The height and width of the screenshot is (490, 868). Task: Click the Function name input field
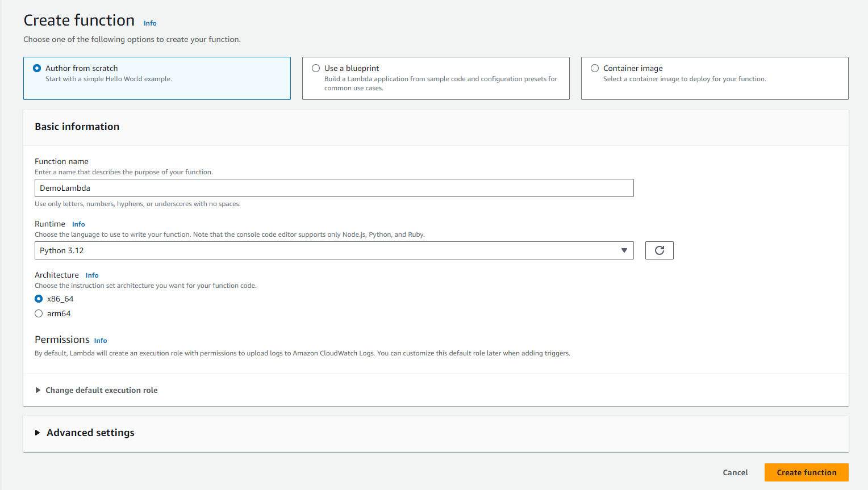pos(334,188)
